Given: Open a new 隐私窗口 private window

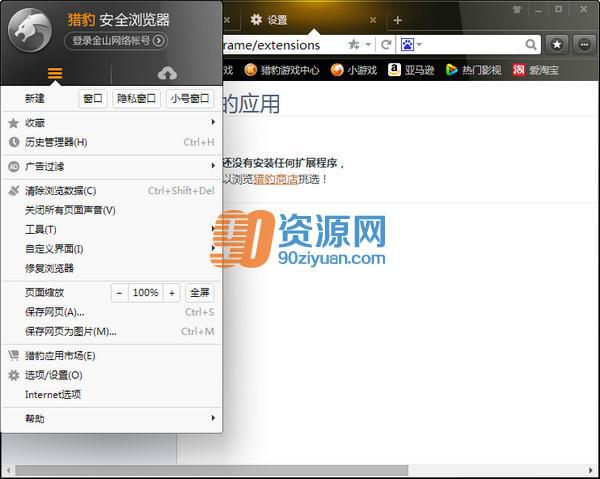Looking at the screenshot, I should pos(136,99).
